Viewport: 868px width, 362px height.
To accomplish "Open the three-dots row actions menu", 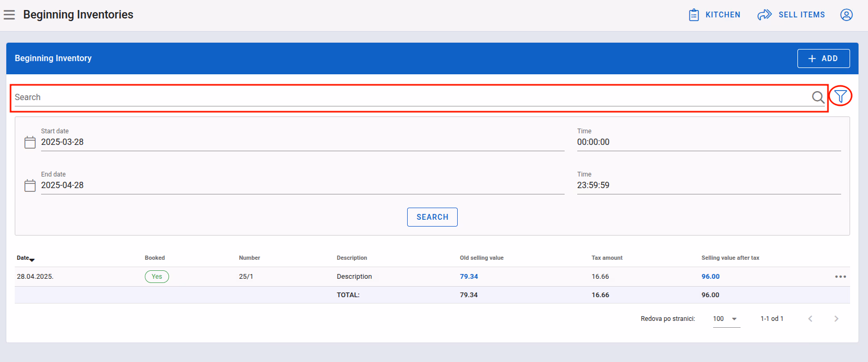I will (x=841, y=277).
